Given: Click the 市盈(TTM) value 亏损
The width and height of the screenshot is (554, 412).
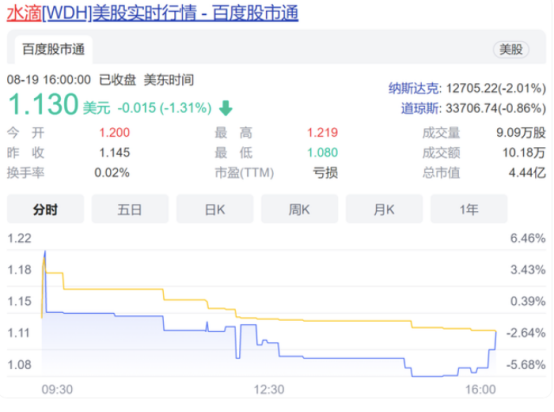Looking at the screenshot, I should point(325,173).
